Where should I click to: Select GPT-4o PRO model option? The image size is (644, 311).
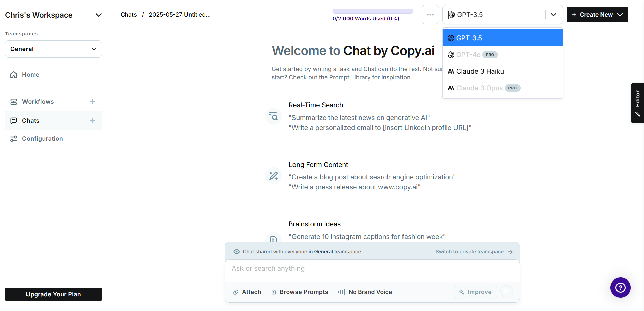pyautogui.click(x=502, y=55)
